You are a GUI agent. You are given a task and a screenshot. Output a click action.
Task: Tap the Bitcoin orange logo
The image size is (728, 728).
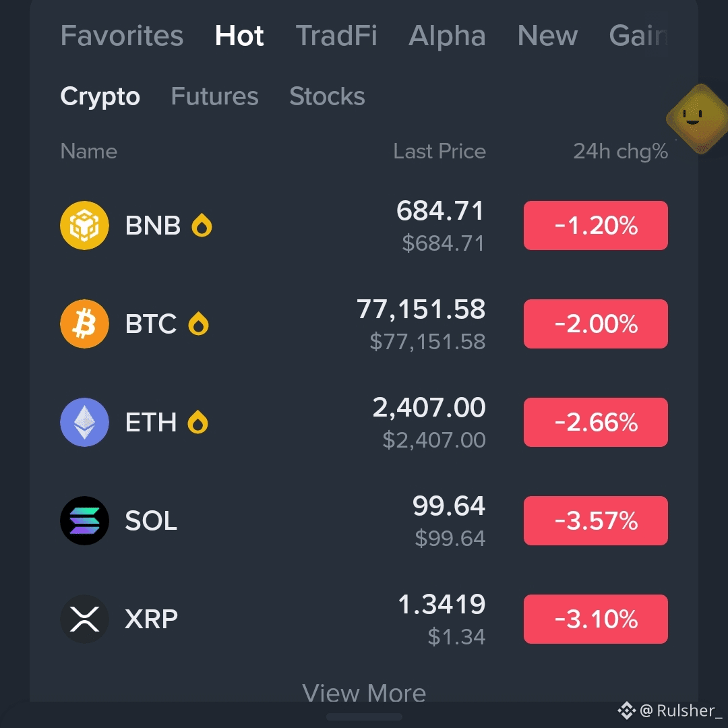(x=84, y=324)
